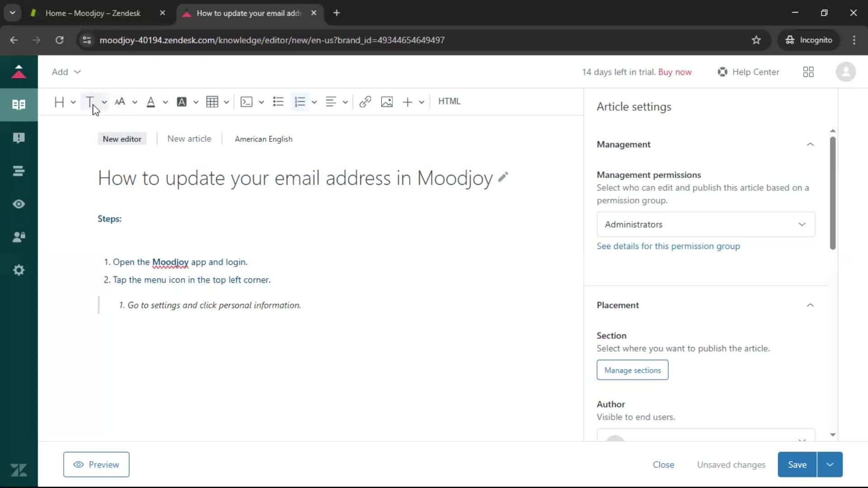Expand the Background color dropdown arrow

pyautogui.click(x=196, y=102)
